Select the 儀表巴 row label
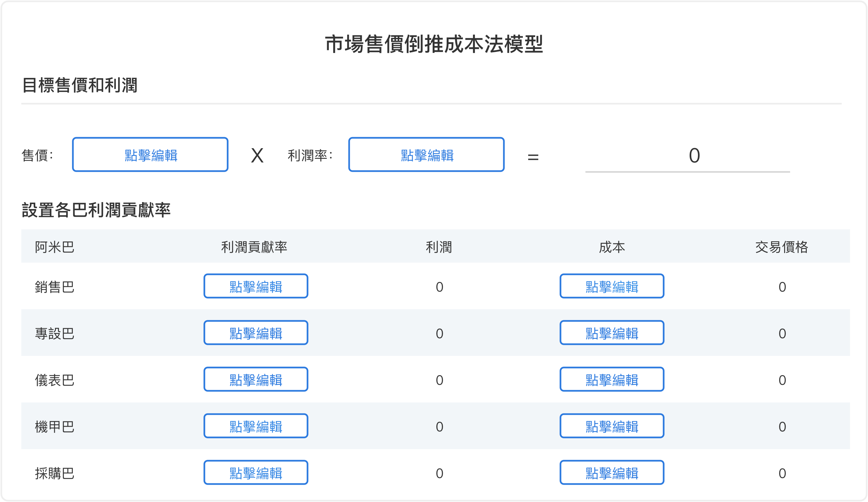Viewport: 868px width, 502px height. pos(55,380)
